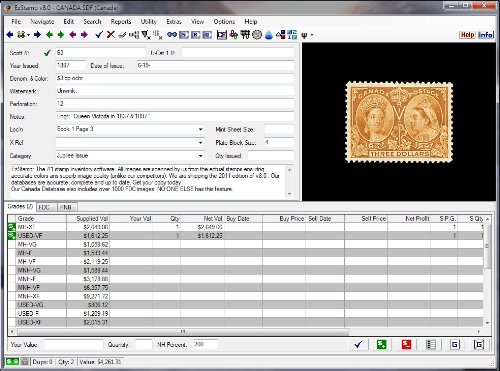This screenshot has height=371, width=500.
Task: Click the blue checkmark in top toolbar
Action: (99, 35)
